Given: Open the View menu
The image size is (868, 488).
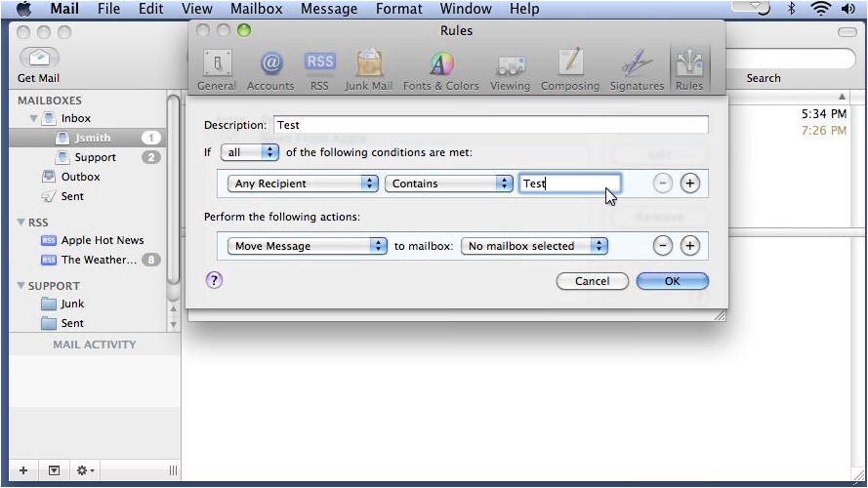Looking at the screenshot, I should [197, 9].
